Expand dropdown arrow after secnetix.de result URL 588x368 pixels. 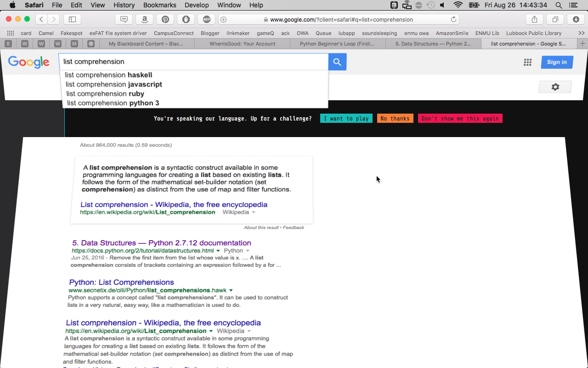231,290
